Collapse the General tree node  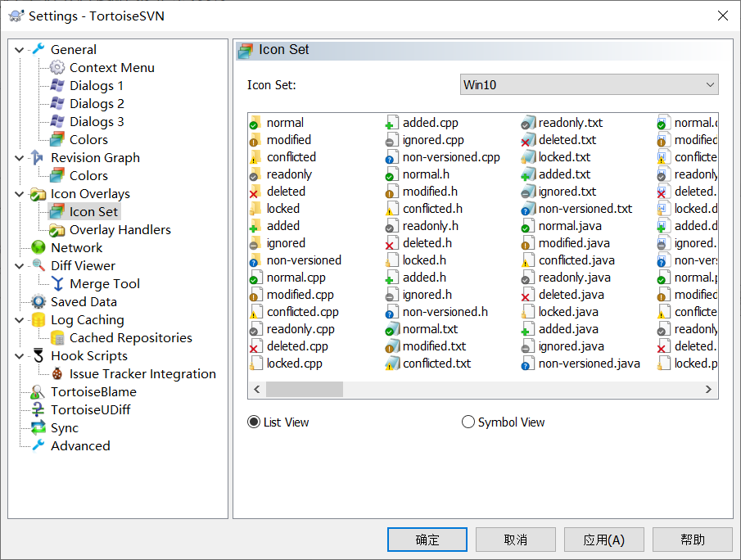(20, 50)
